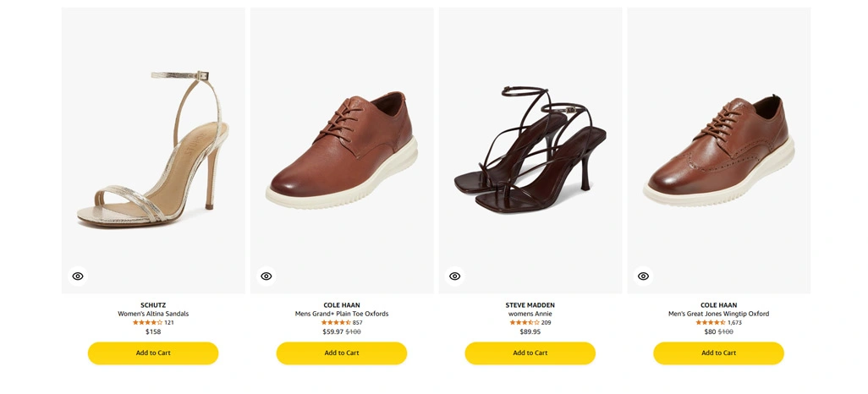Click eye icon on Steve Madden Annie

pyautogui.click(x=455, y=276)
